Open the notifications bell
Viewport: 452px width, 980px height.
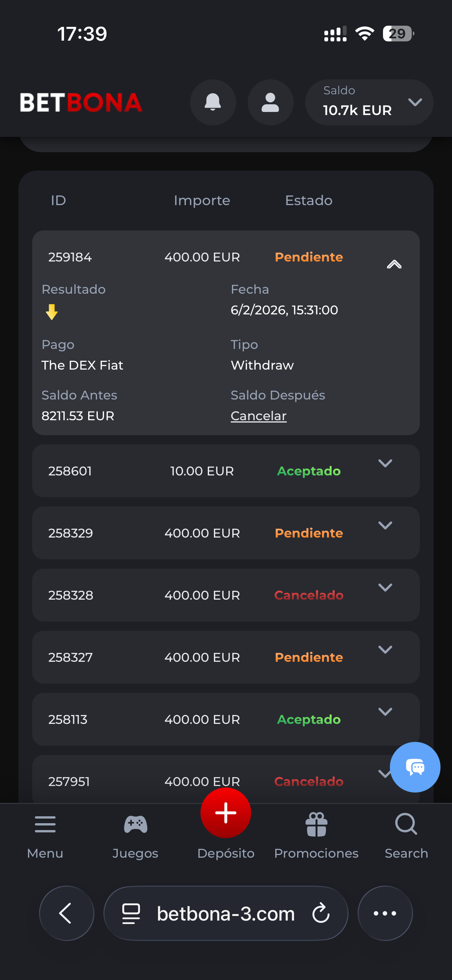click(x=213, y=102)
